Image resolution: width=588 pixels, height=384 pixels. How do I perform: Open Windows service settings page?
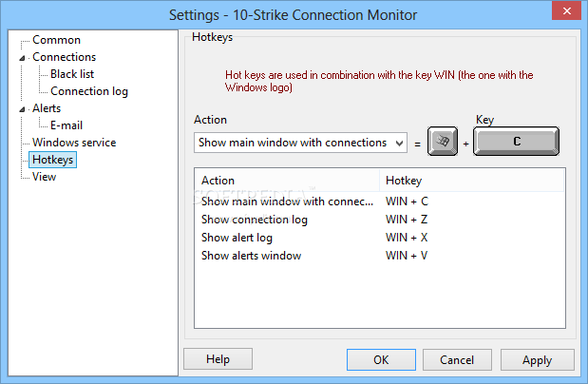74,143
